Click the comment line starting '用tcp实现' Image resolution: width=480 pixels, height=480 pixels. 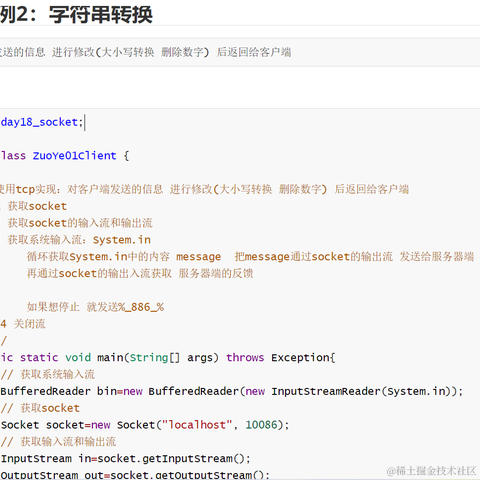[204, 189]
